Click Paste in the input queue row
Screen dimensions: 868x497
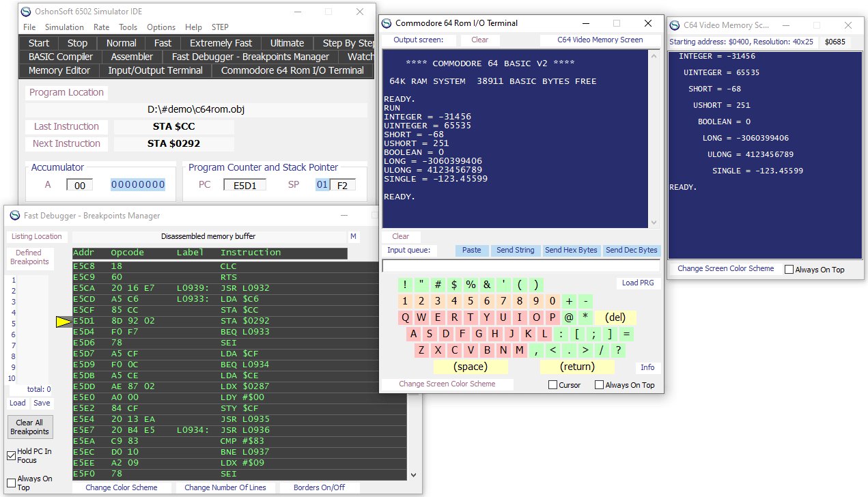click(471, 251)
